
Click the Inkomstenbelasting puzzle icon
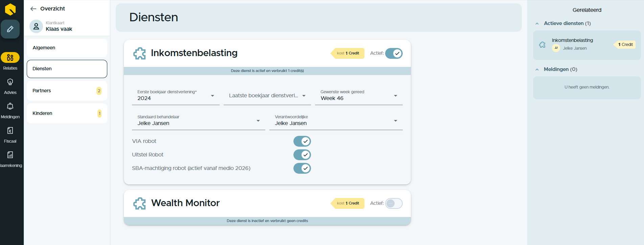[x=139, y=53]
